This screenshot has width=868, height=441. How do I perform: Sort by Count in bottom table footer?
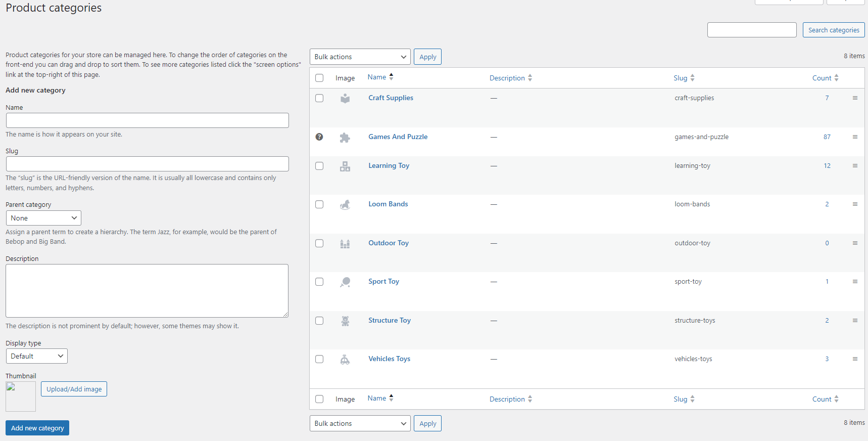click(826, 399)
